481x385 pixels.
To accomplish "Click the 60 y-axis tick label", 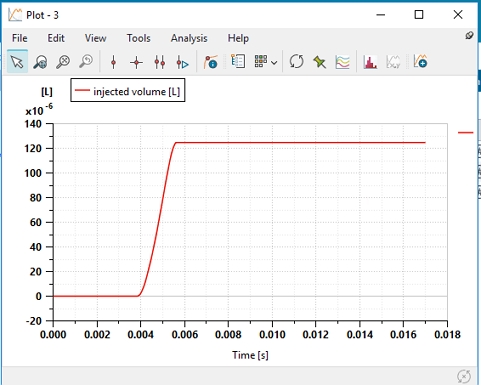I will (36, 222).
